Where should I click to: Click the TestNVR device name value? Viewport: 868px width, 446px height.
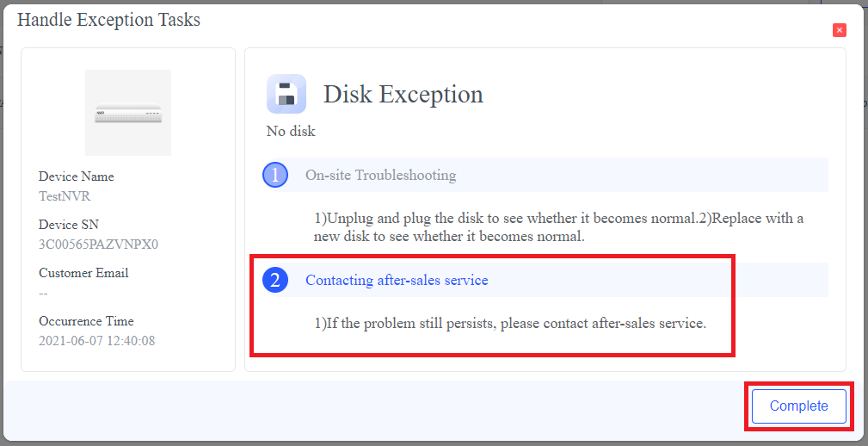click(65, 196)
